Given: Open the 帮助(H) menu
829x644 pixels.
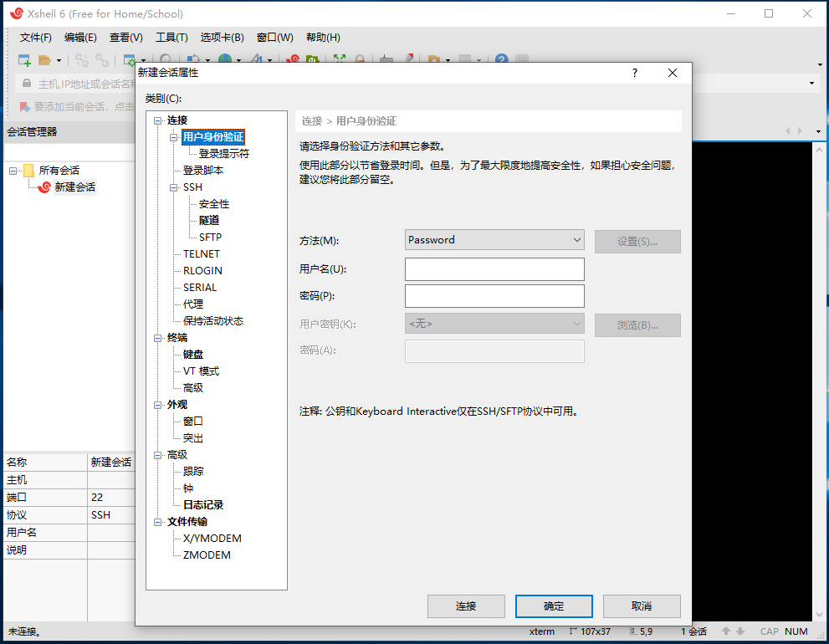Looking at the screenshot, I should tap(323, 38).
